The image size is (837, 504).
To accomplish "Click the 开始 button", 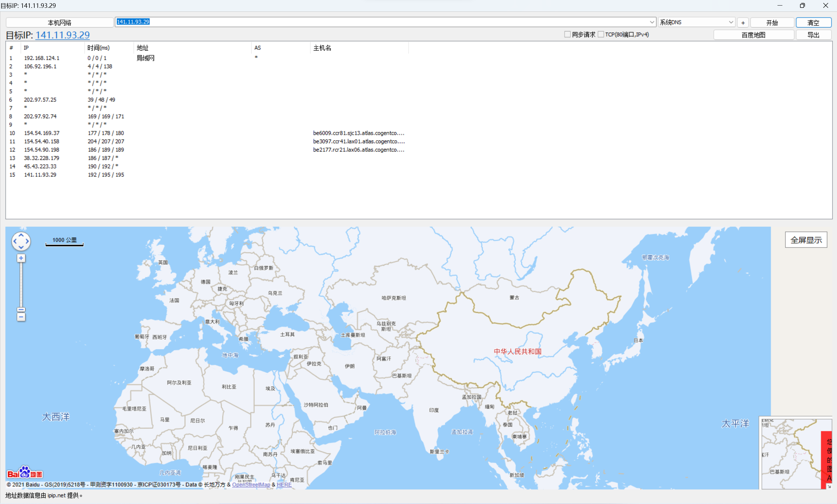I will (772, 23).
